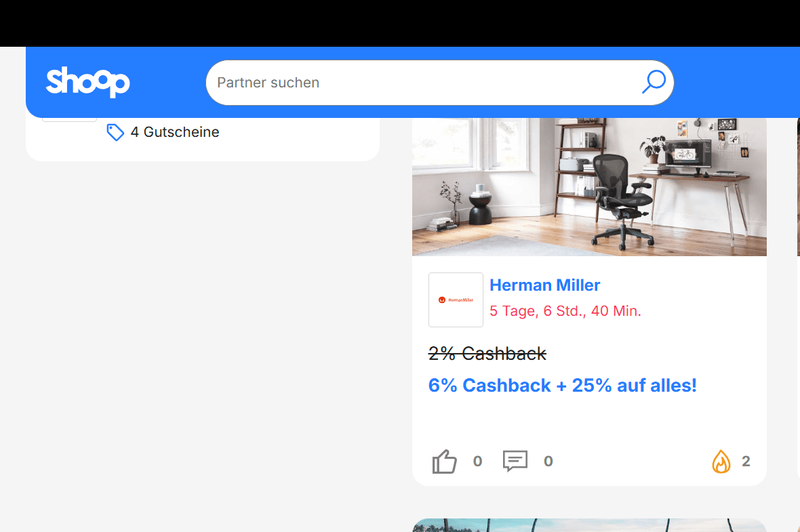This screenshot has width=800, height=532.
Task: Like the Herman Miller deal with thumbs-up
Action: click(444, 462)
